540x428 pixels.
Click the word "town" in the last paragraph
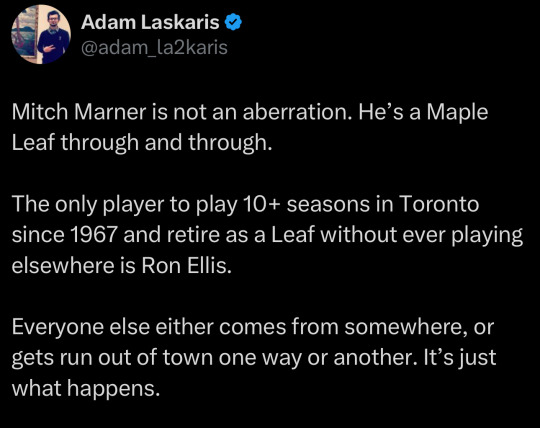187,358
